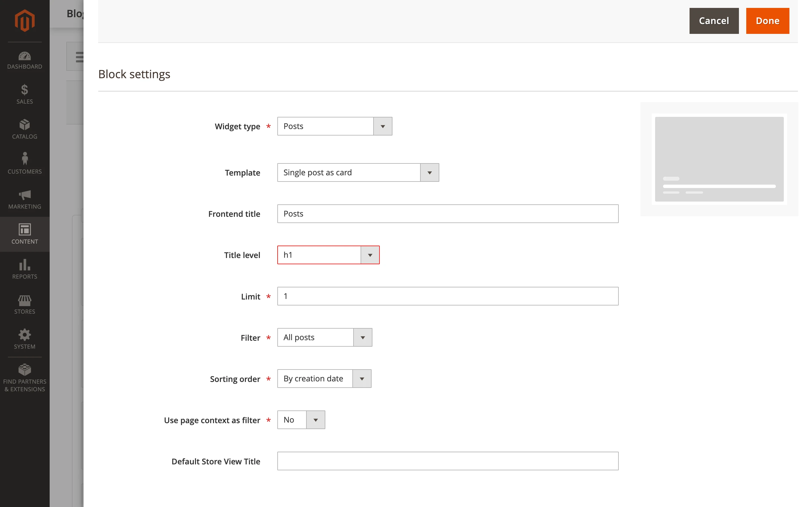Image resolution: width=812 pixels, height=507 pixels.
Task: Open the Reports bar chart icon
Action: coord(25,266)
